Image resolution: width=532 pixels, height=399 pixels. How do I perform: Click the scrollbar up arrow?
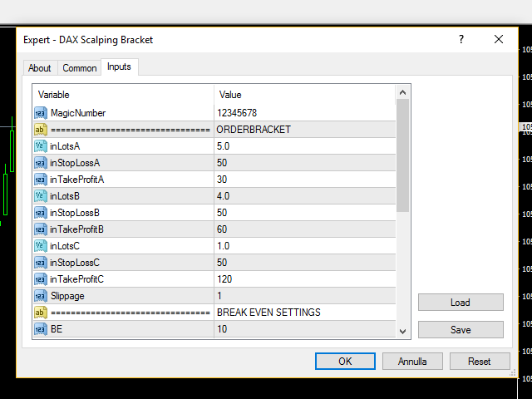point(402,92)
